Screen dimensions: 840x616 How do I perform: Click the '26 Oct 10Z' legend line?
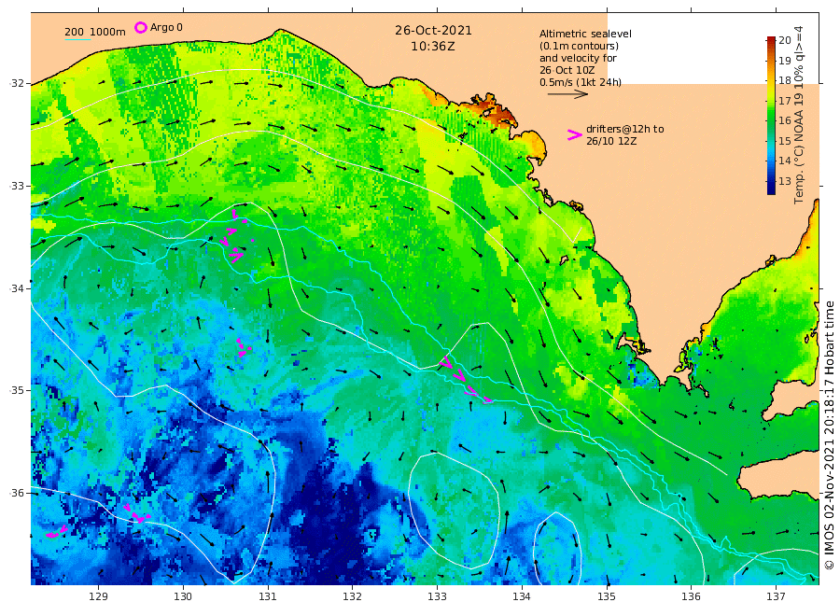coord(567,70)
